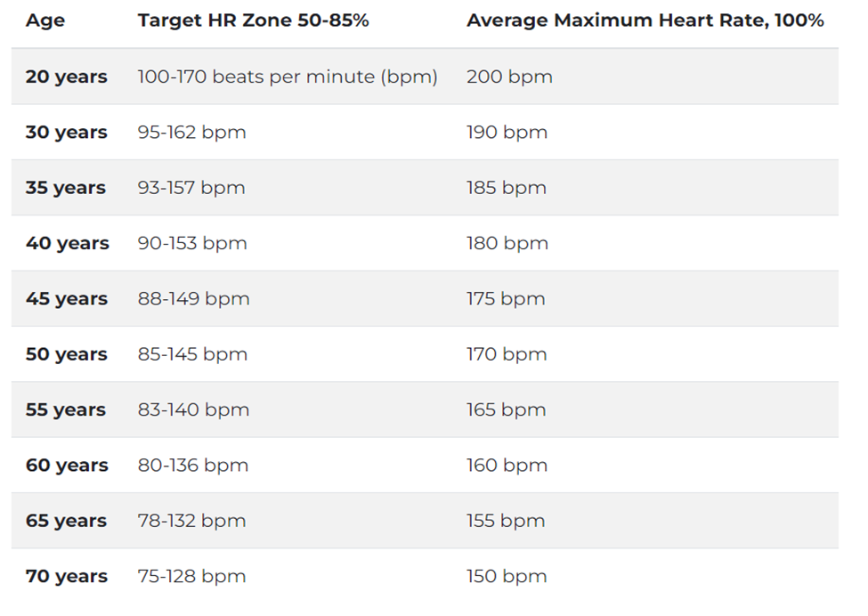Select the 200 bpm maximum value

pyautogui.click(x=509, y=77)
